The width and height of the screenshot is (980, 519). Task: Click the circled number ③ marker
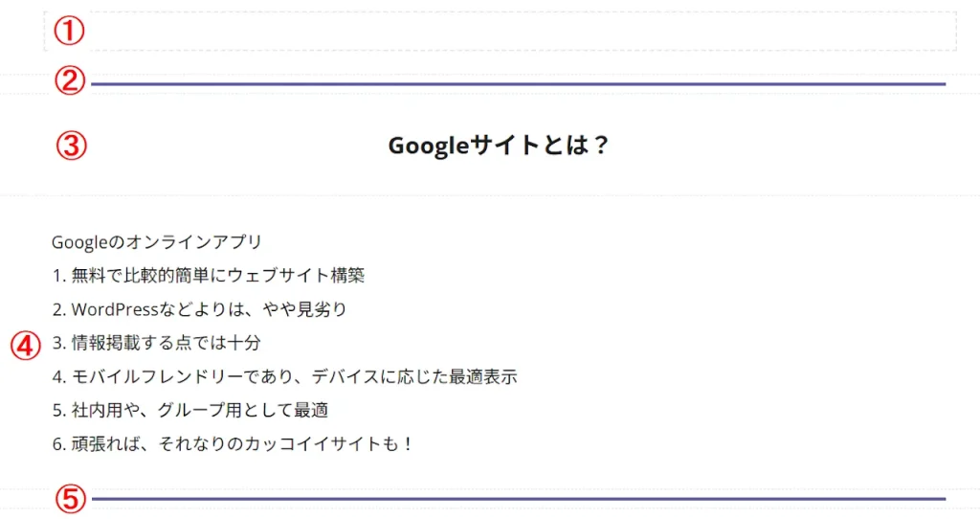coord(71,146)
